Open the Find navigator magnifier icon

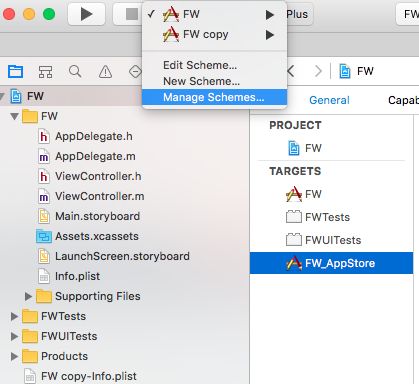(x=75, y=71)
